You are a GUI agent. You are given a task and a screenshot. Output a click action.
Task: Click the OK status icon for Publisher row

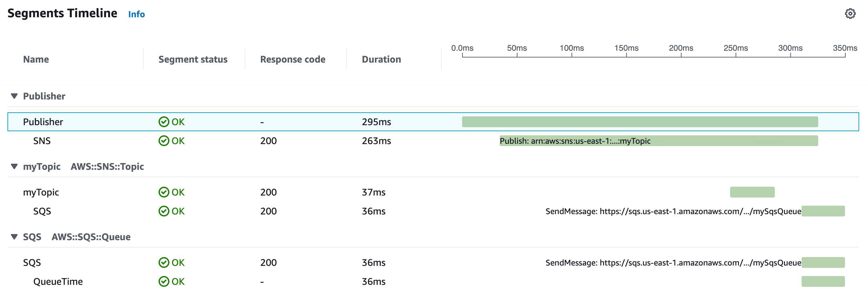pos(164,122)
